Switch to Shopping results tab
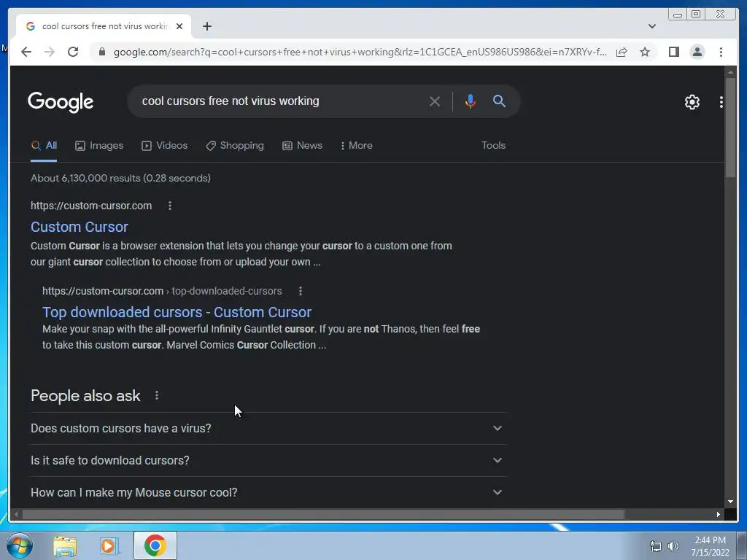The image size is (747, 560). (234, 146)
